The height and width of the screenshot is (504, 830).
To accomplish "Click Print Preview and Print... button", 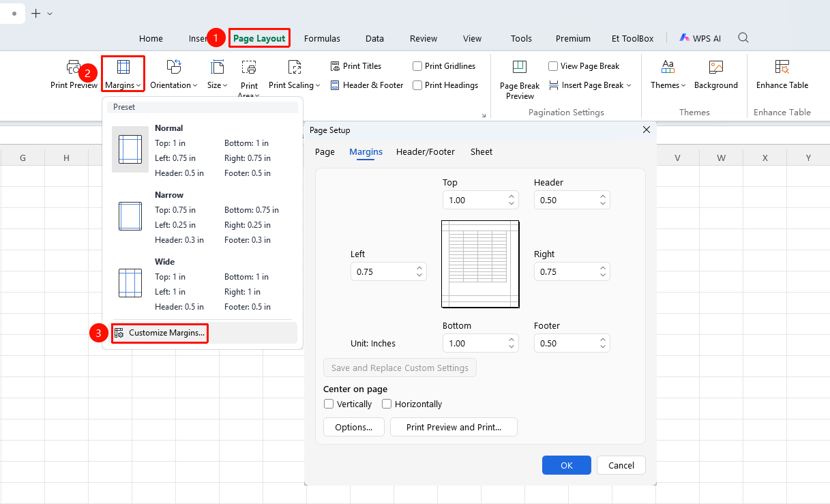I will coord(454,427).
